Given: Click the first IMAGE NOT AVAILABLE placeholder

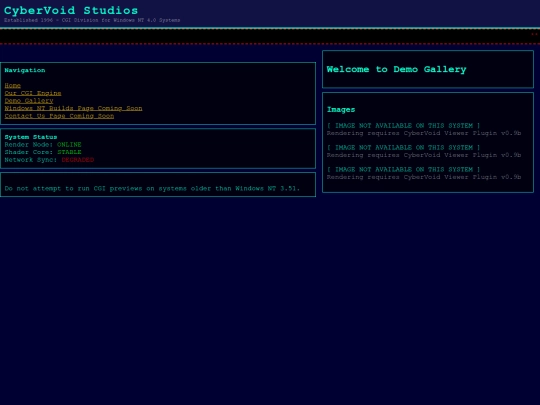Looking at the screenshot, I should tap(403, 126).
